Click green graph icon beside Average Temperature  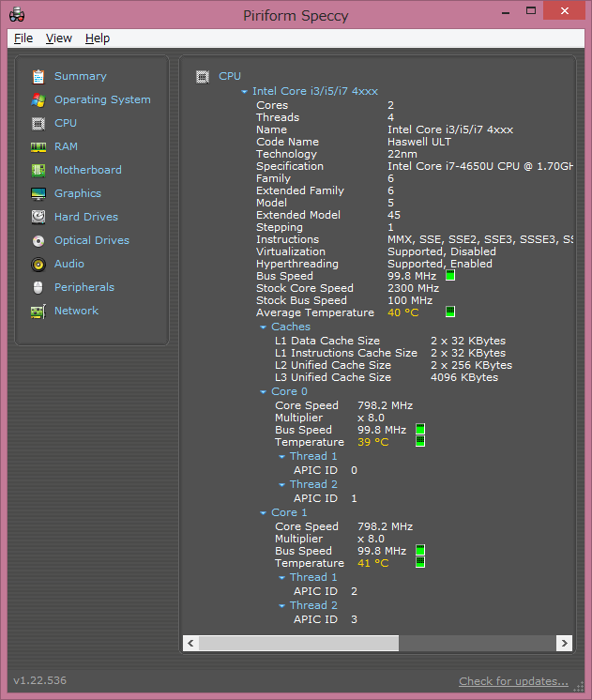[450, 312]
